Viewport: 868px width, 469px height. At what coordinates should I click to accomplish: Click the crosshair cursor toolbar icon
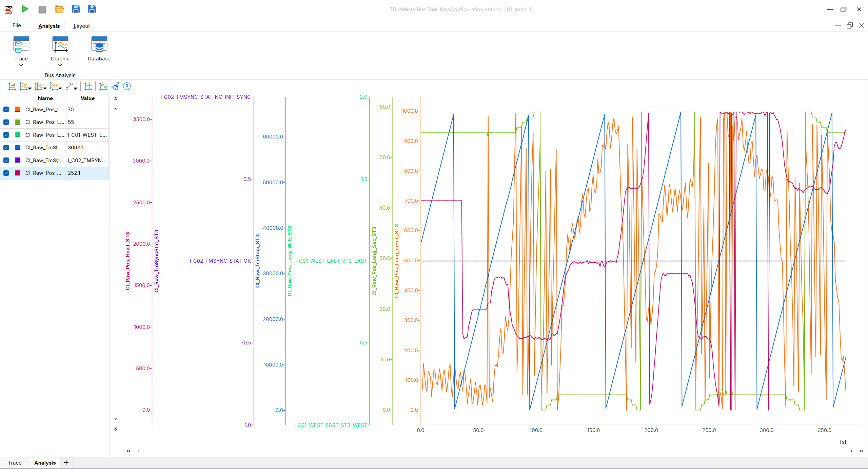(88, 87)
